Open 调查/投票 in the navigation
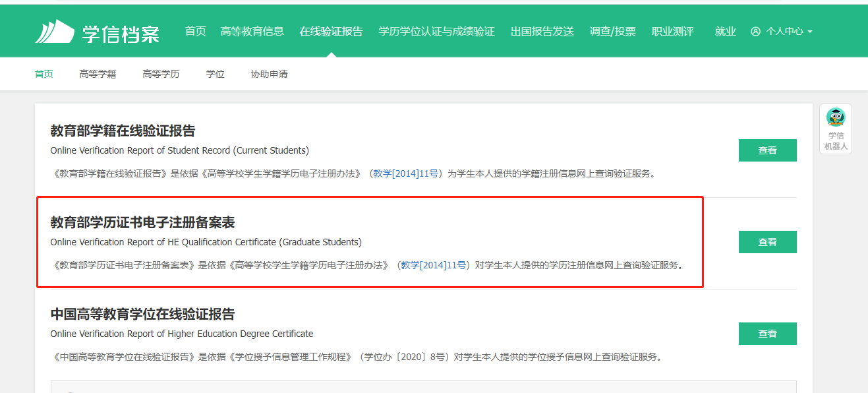The height and width of the screenshot is (393, 868). [x=612, y=31]
